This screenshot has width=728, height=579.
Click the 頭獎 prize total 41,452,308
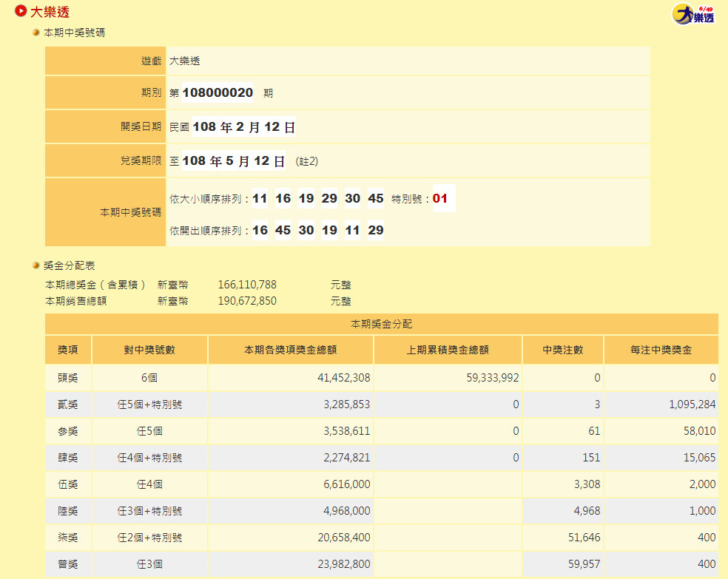point(344,378)
